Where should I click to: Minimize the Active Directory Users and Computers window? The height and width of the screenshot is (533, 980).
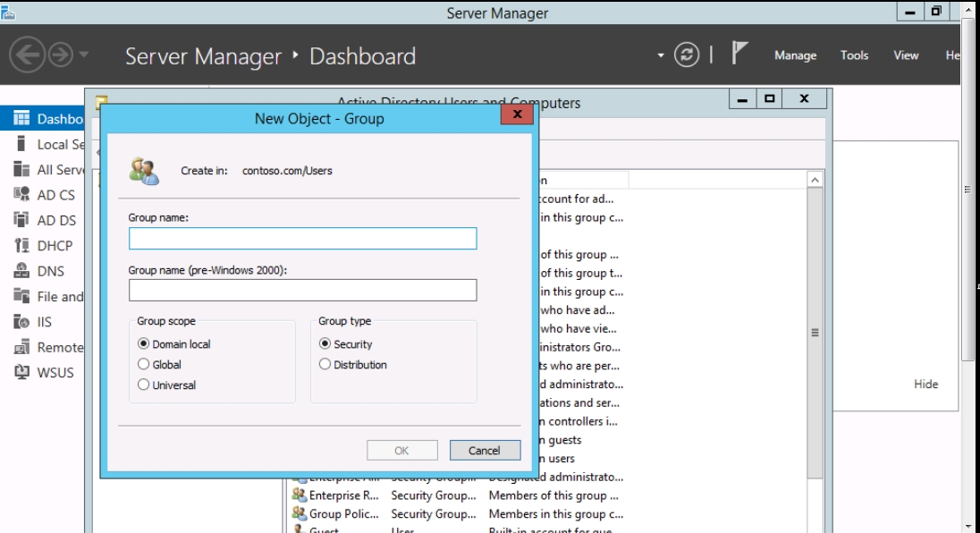pos(742,98)
